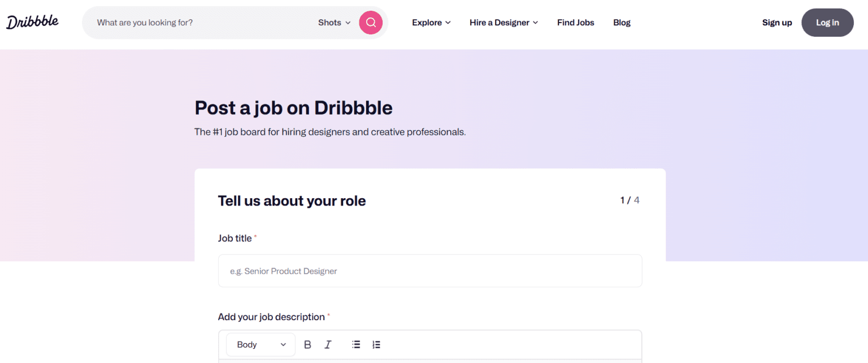This screenshot has height=363, width=868.
Task: Click the '1 / 4' step indicator
Action: tap(630, 200)
